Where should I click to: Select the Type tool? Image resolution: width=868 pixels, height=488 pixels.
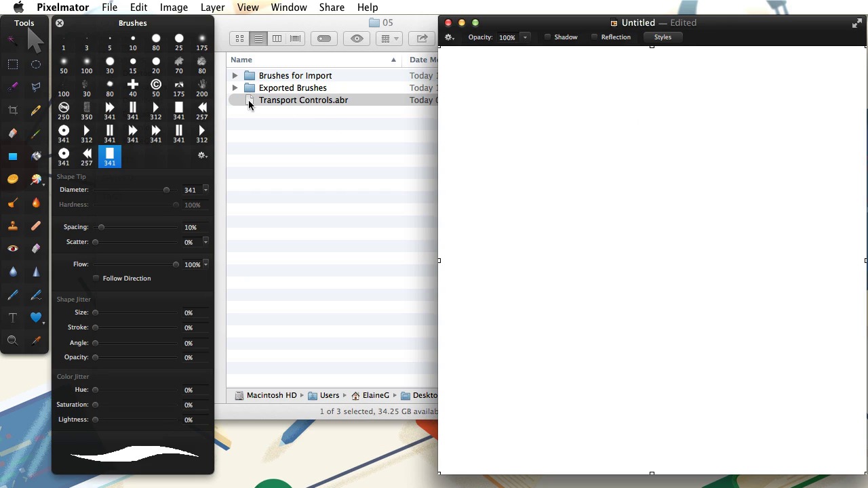[x=13, y=318]
